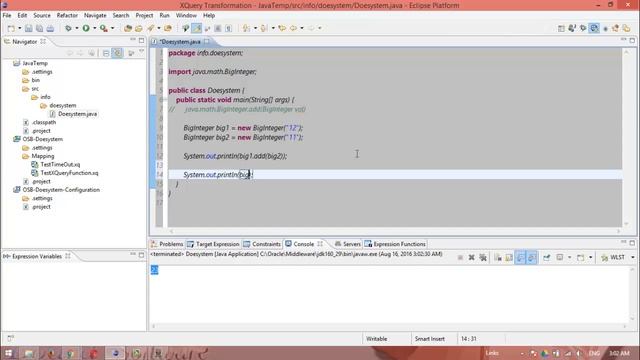Open the Navigate menu
The width and height of the screenshot is (640, 360).
[x=95, y=15]
